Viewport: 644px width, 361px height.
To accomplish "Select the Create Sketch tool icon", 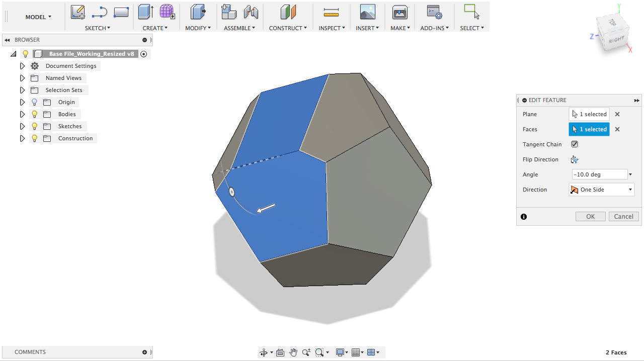I will [x=77, y=12].
